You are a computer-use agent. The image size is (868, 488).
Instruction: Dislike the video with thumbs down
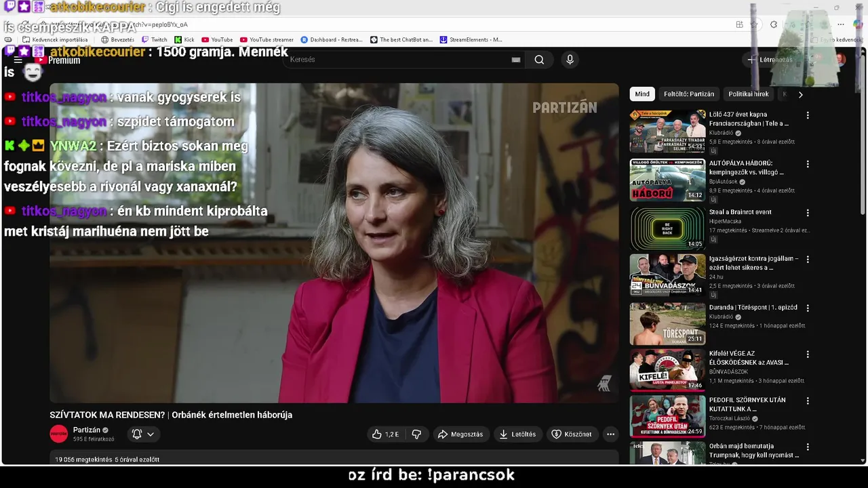pyautogui.click(x=417, y=434)
